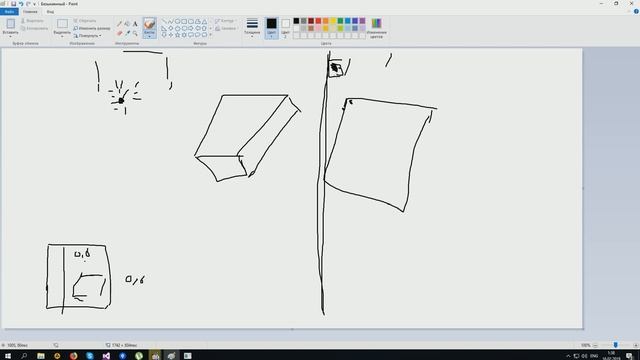640x360 pixels.
Task: Click the Select (Выделить) rectangle icon
Action: click(x=62, y=24)
